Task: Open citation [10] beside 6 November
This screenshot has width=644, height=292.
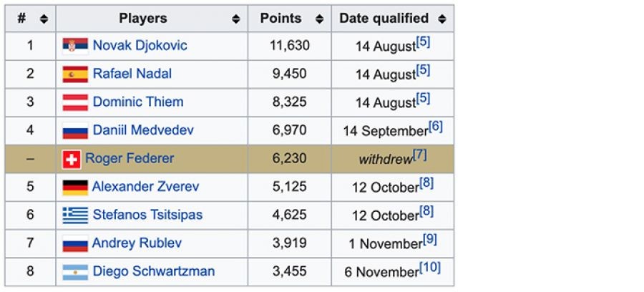Action: click(431, 268)
